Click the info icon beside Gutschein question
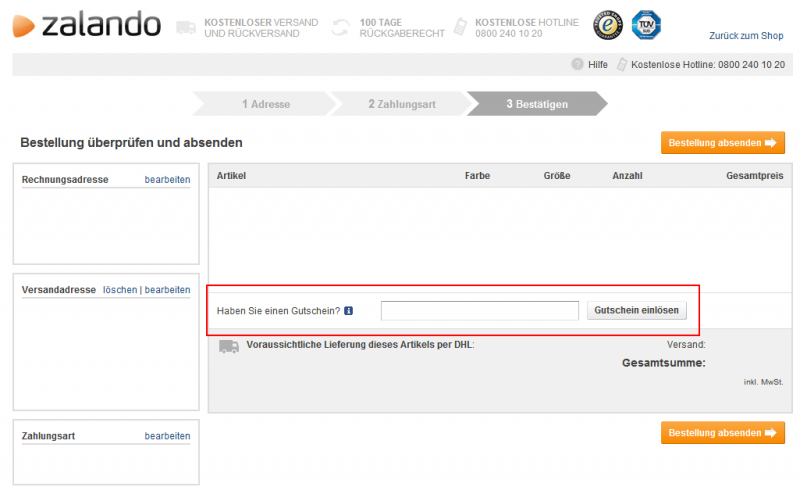 pyautogui.click(x=349, y=311)
